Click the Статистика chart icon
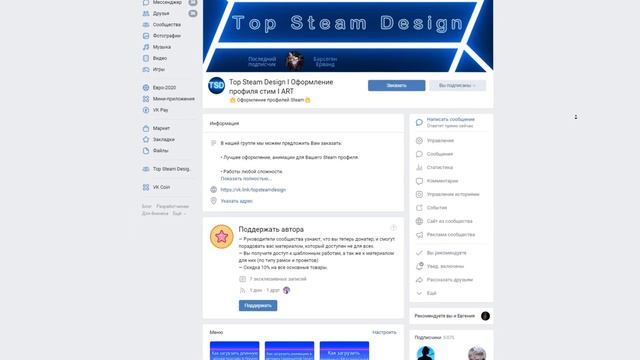 pos(419,167)
